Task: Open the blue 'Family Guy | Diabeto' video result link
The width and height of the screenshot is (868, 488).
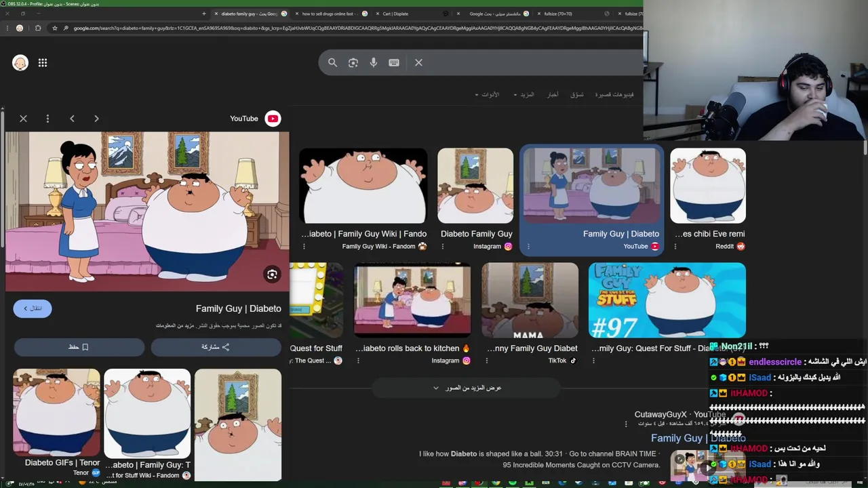Action: [x=698, y=439]
